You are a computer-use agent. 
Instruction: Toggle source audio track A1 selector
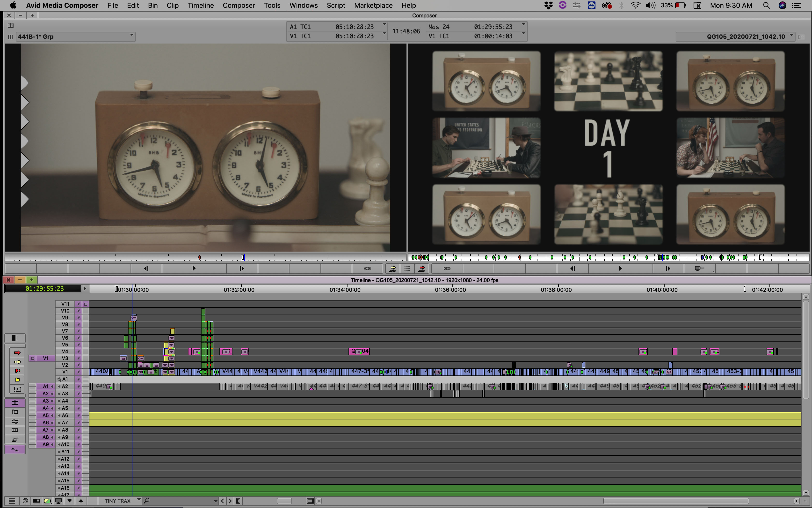(x=45, y=386)
